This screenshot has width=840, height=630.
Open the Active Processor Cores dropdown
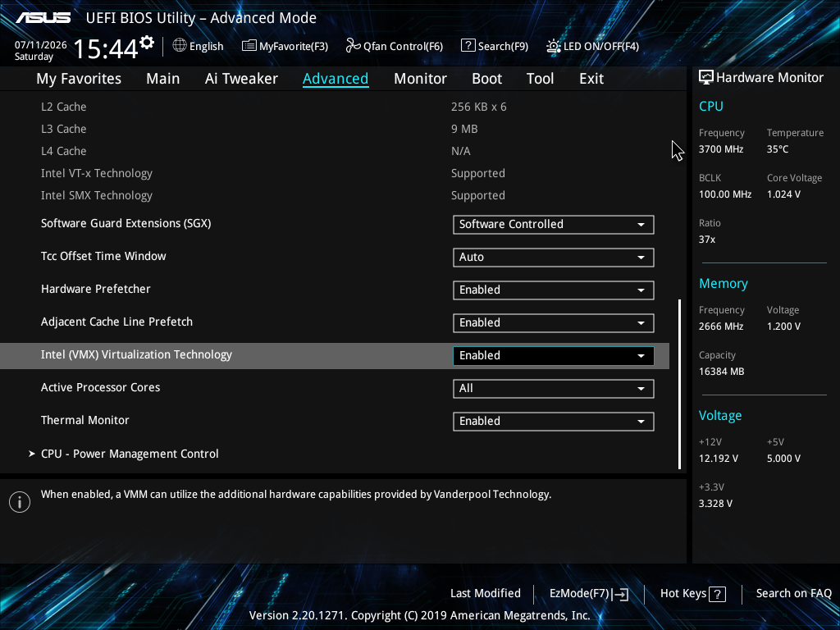pyautogui.click(x=554, y=388)
